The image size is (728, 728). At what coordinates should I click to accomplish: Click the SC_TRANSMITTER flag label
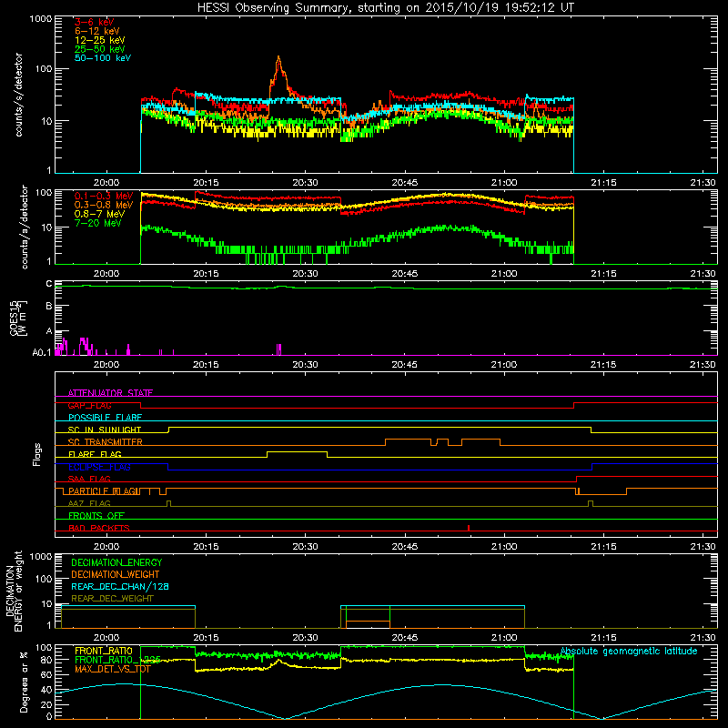coord(105,442)
